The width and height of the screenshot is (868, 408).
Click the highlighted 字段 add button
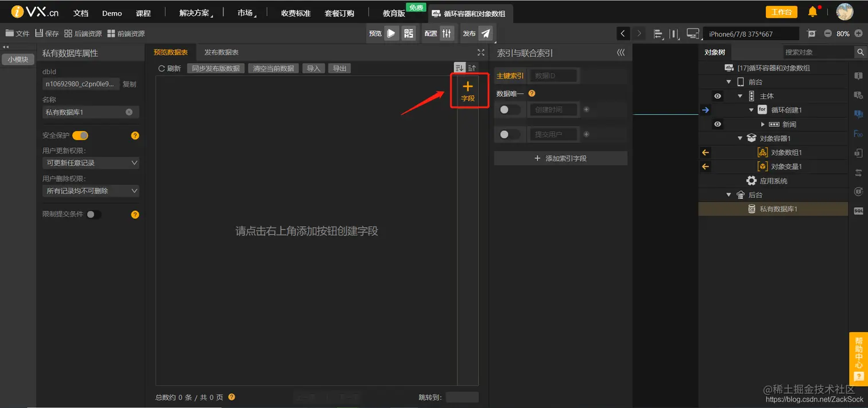468,90
